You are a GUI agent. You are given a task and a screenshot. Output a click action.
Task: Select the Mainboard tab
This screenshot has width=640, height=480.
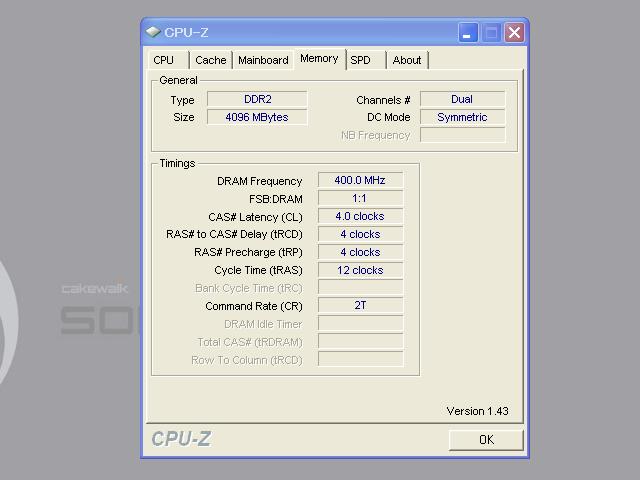tap(263, 60)
